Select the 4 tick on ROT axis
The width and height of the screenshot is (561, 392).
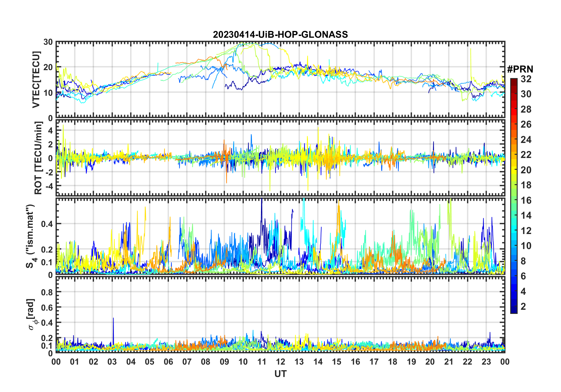point(50,130)
